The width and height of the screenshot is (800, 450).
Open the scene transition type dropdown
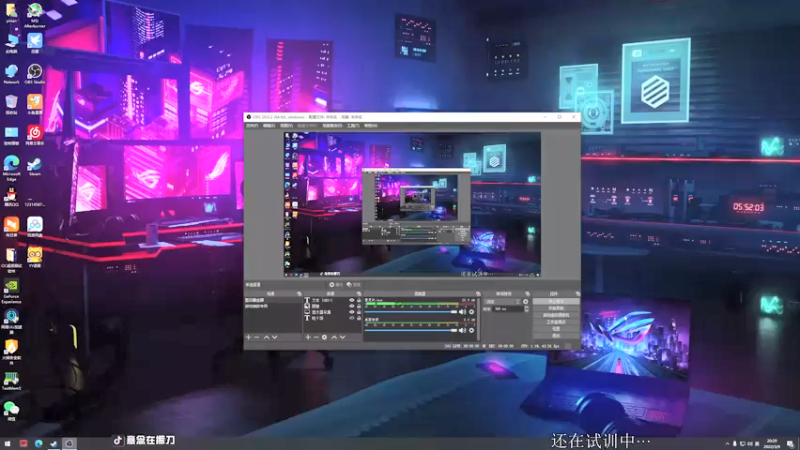coord(503,302)
